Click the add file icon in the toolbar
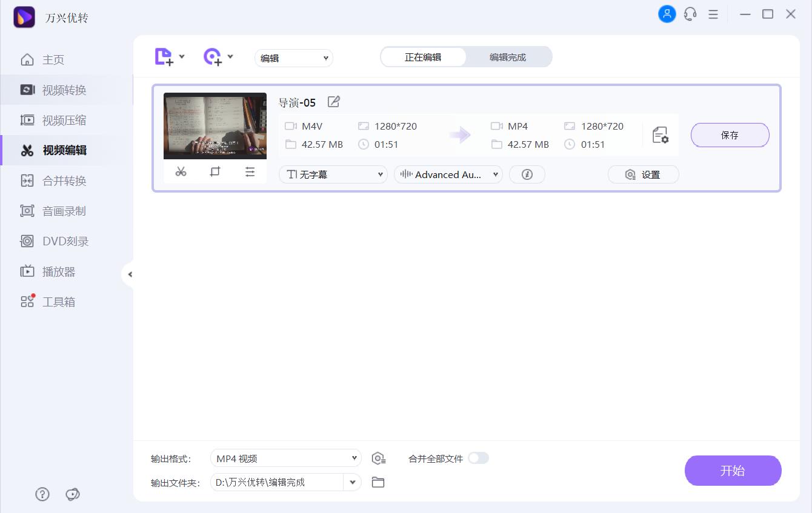Viewport: 812px width, 513px height. click(x=164, y=56)
